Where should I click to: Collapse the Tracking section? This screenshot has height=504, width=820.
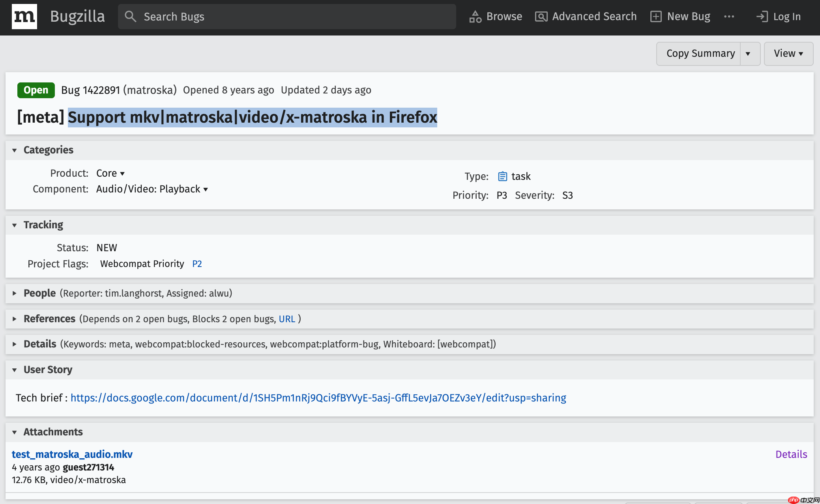coord(14,225)
